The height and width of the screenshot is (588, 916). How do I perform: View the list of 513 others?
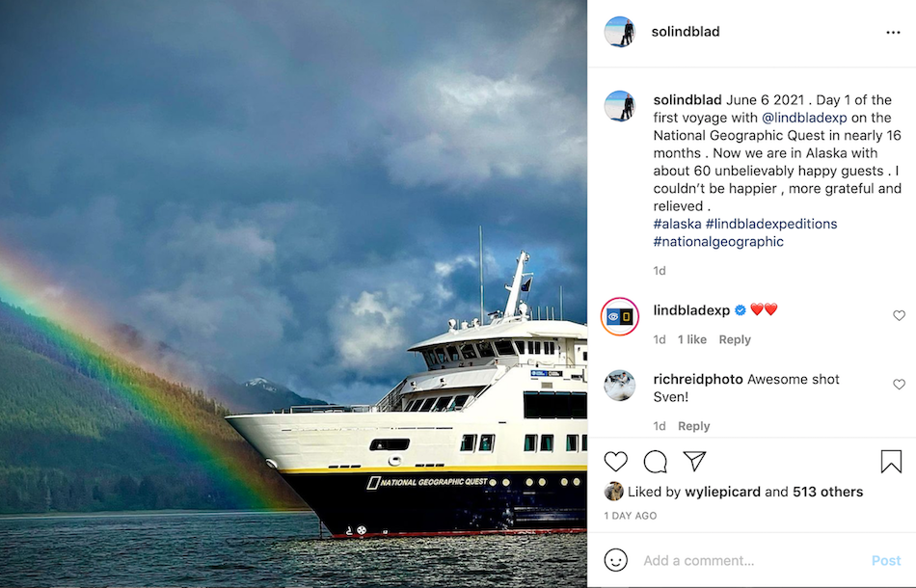[x=827, y=492]
